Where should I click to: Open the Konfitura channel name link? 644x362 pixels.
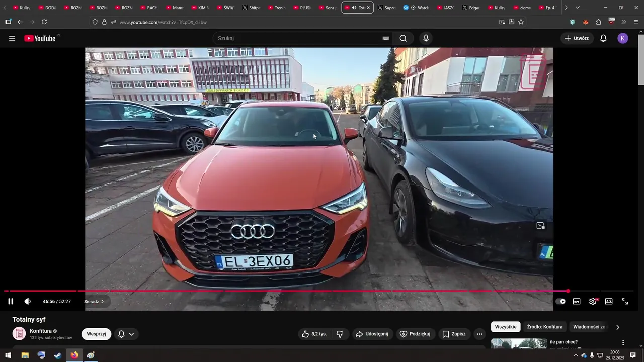(41, 331)
